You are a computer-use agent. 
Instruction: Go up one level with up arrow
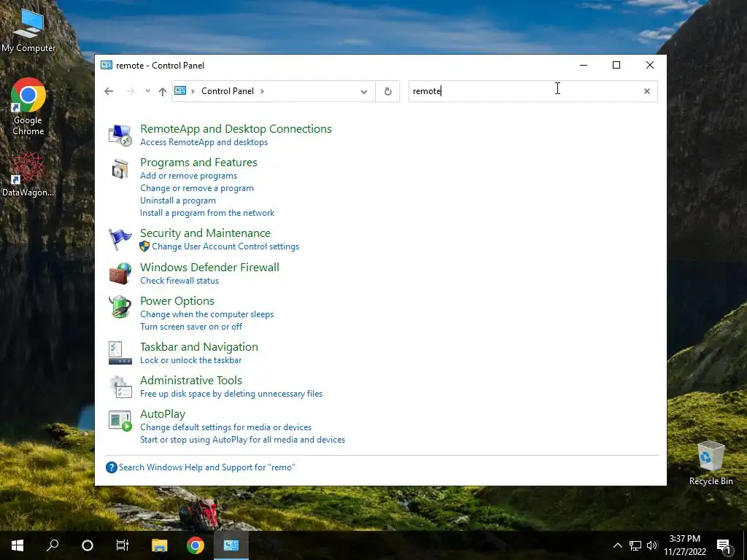tap(163, 91)
